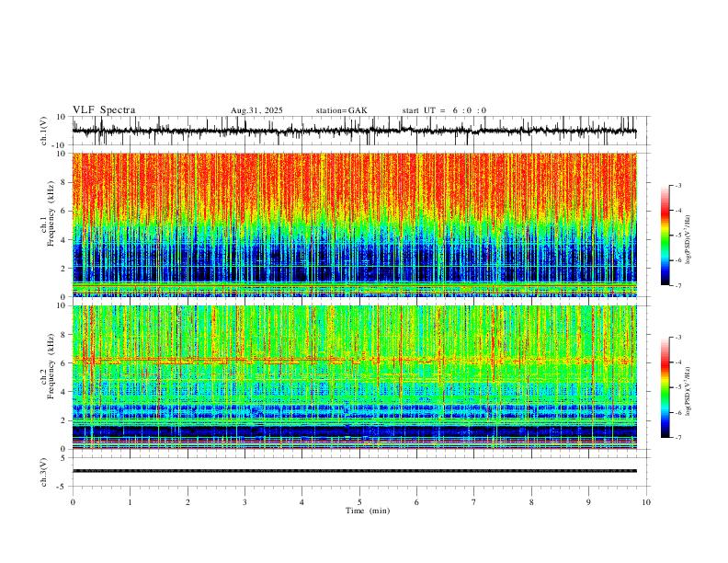The height and width of the screenshot is (563, 728).
Task: Click the "-7" label on ch.2 colorbar
Action: (677, 438)
